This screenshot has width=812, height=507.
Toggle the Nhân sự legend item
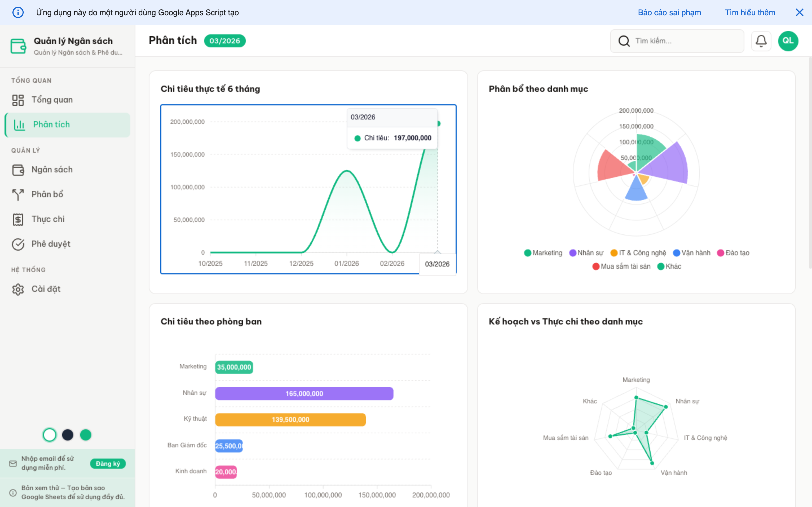click(x=586, y=253)
